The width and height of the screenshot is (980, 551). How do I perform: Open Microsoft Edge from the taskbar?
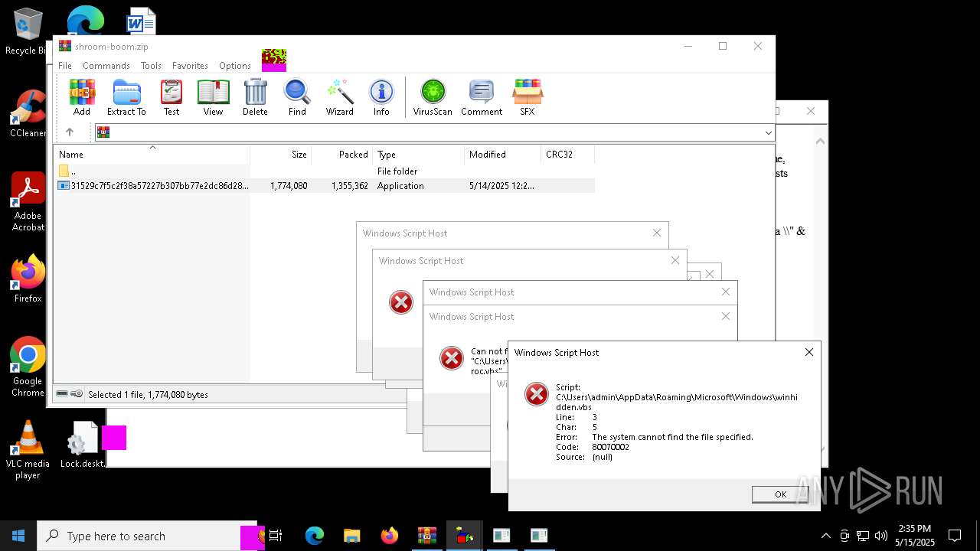coord(315,536)
